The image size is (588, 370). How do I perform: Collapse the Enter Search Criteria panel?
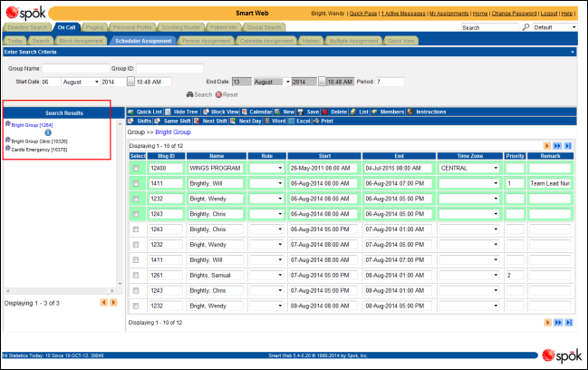pyautogui.click(x=573, y=52)
